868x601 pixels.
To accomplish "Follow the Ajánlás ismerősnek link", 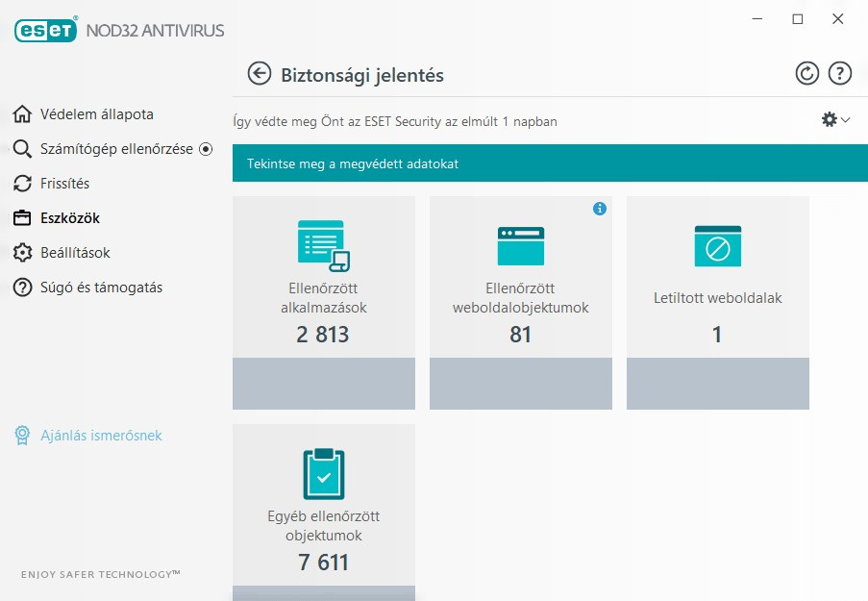I will [x=101, y=436].
